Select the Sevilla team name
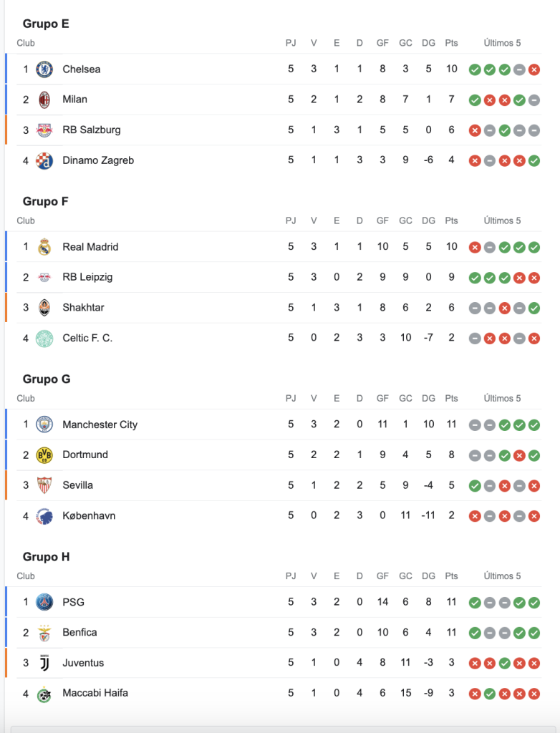Screen dimensions: 560x733 tap(77, 485)
